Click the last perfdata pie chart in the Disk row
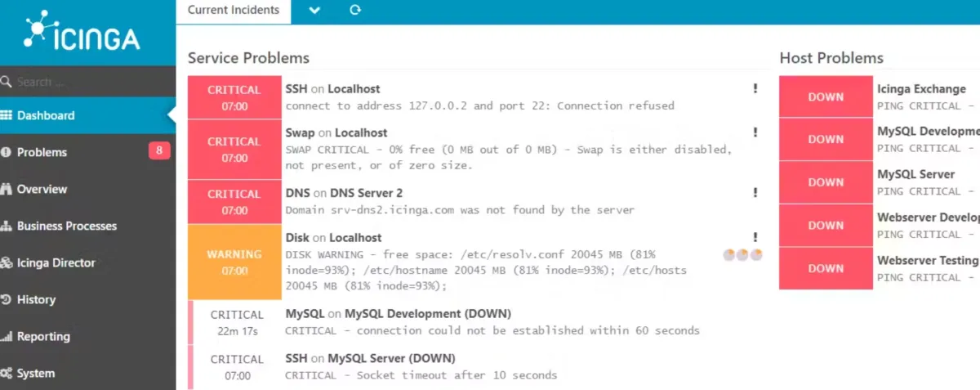980x390 pixels. pyautogui.click(x=756, y=255)
